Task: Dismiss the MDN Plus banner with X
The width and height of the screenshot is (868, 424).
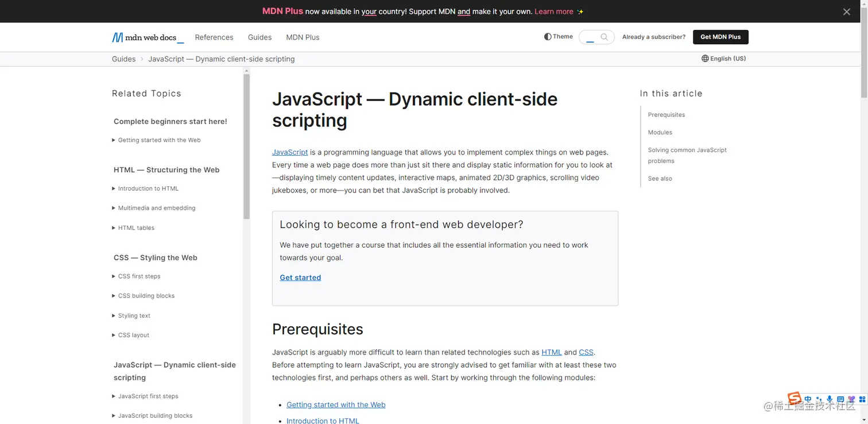Action: [847, 11]
